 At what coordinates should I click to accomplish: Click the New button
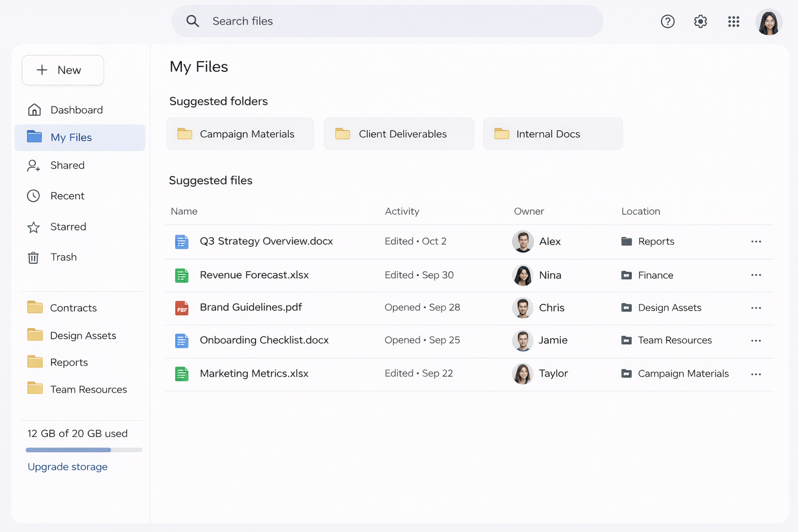(63, 70)
